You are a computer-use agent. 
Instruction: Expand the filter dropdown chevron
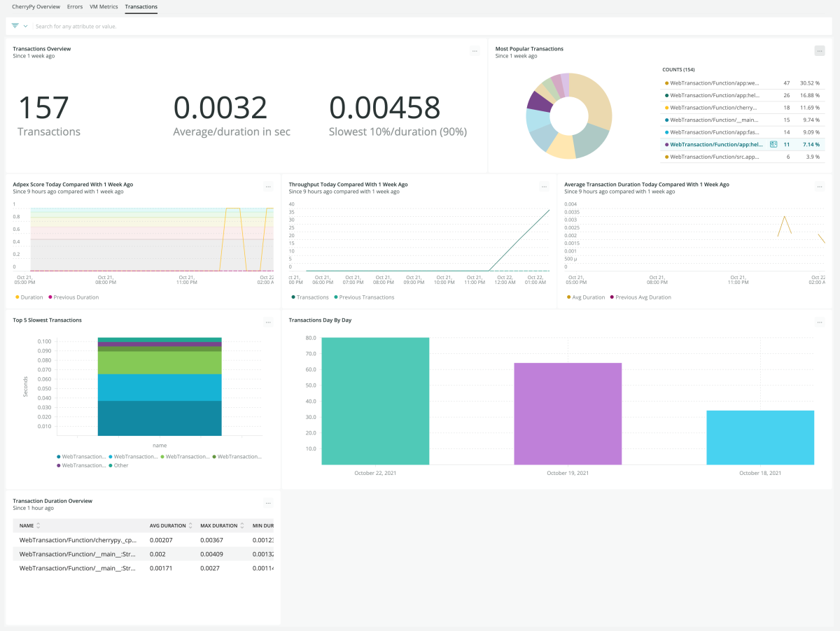click(x=26, y=26)
